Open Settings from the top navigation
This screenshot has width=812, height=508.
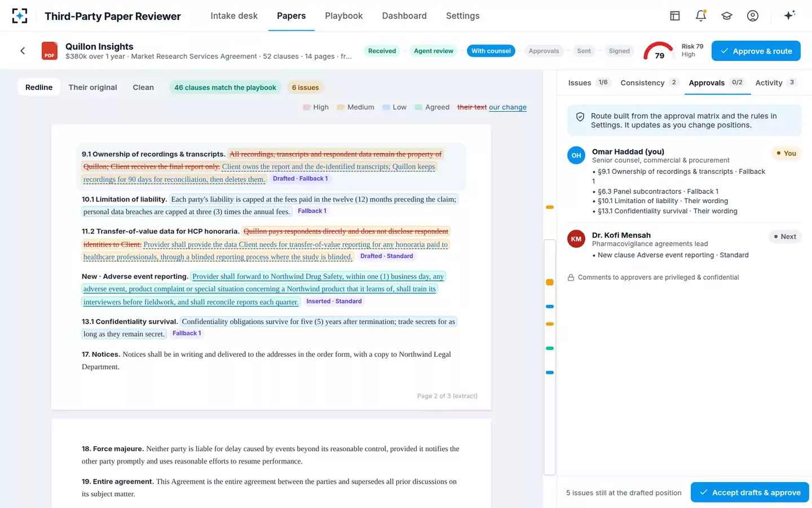(x=463, y=16)
